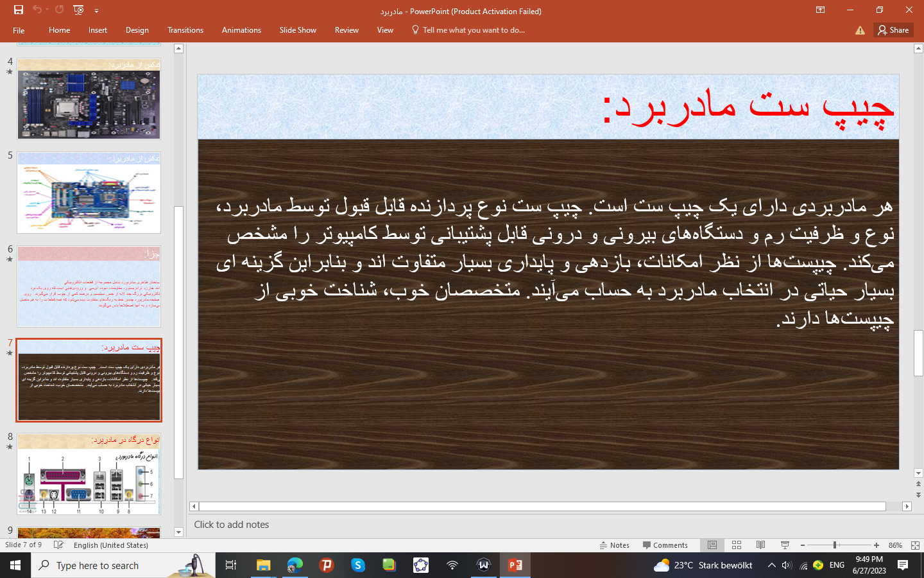Open Slide Sorter view from status bar
The height and width of the screenshot is (578, 924).
point(736,545)
